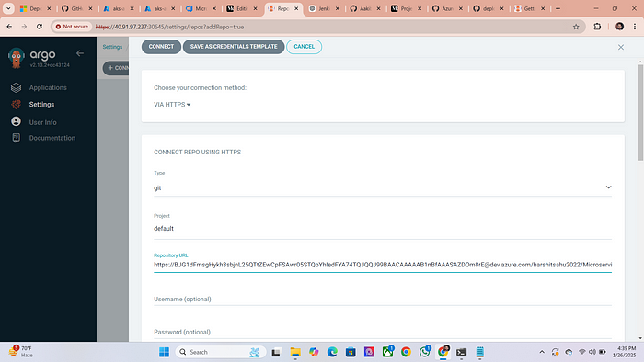
Task: Click the panel vertical scrollbar
Action: tap(640, 113)
